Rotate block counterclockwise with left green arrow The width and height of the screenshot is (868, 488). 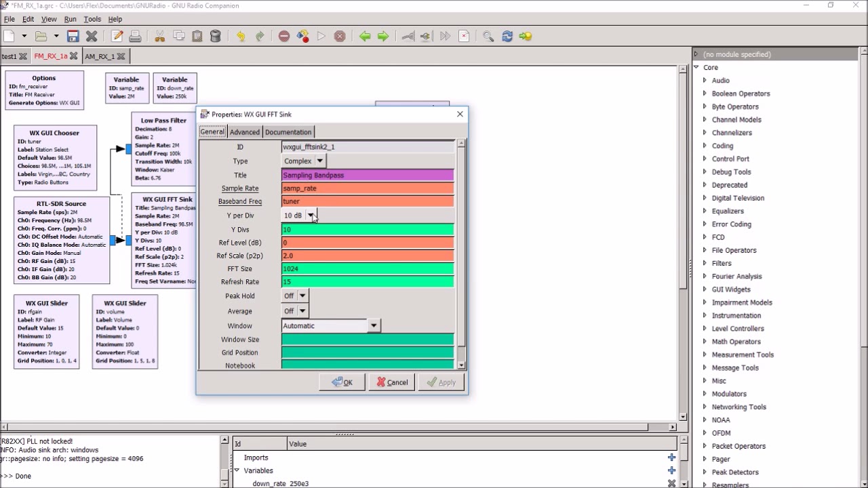[x=365, y=36]
